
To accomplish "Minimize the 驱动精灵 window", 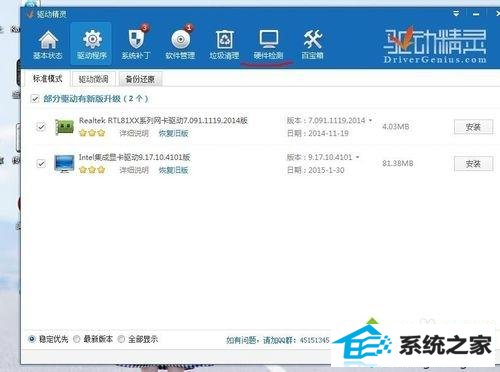I will point(476,14).
